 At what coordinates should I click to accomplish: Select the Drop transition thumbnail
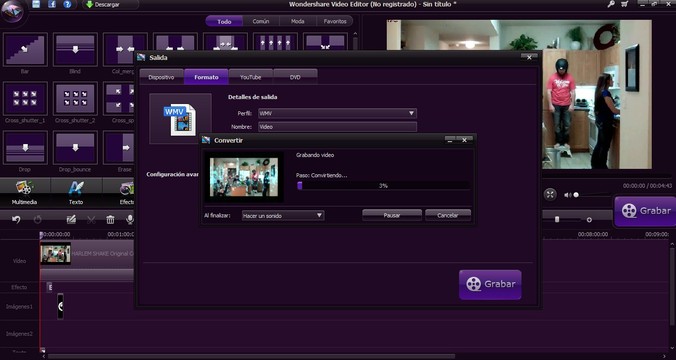coord(25,148)
